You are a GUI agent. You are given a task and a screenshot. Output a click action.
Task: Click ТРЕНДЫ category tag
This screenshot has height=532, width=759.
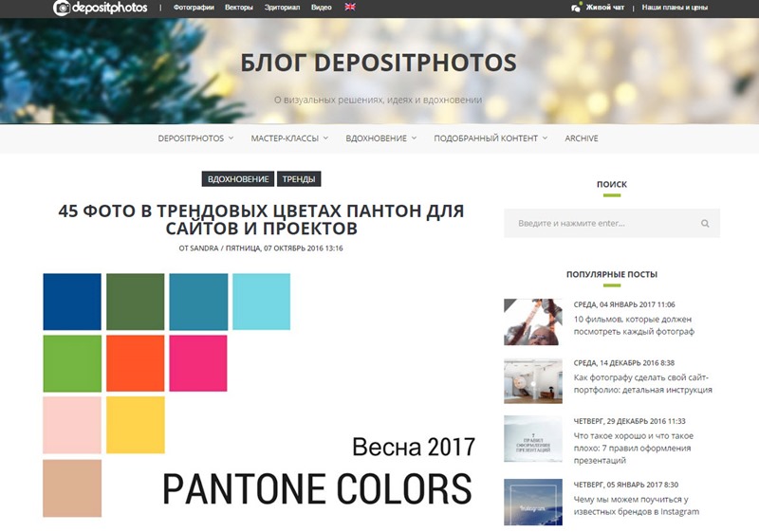tap(299, 179)
